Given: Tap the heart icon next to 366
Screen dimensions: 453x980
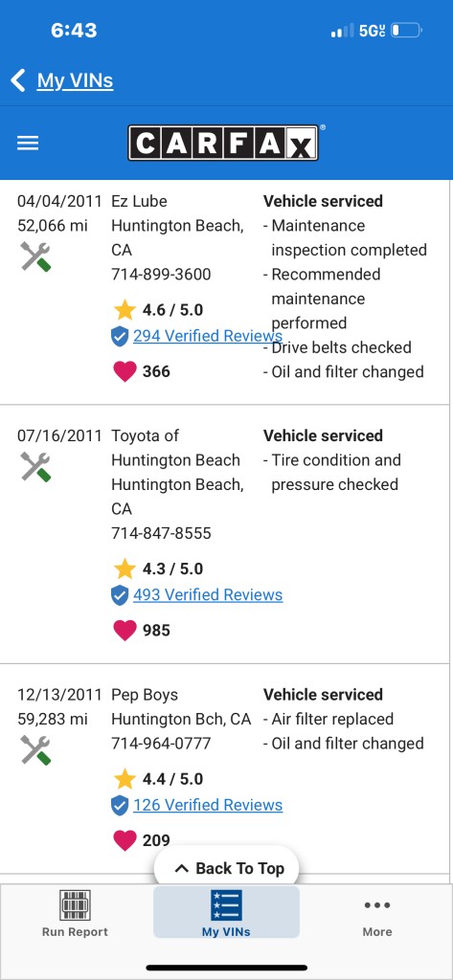Looking at the screenshot, I should coord(125,371).
